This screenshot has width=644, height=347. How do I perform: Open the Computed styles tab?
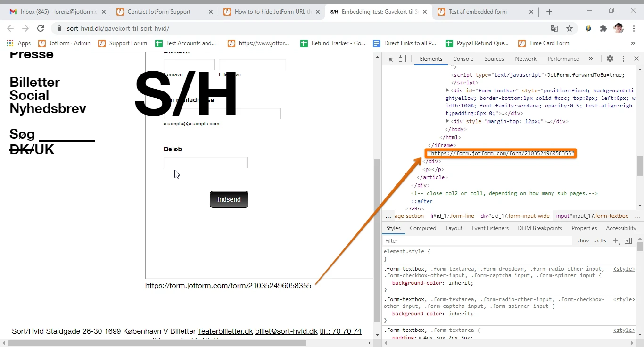pyautogui.click(x=423, y=228)
